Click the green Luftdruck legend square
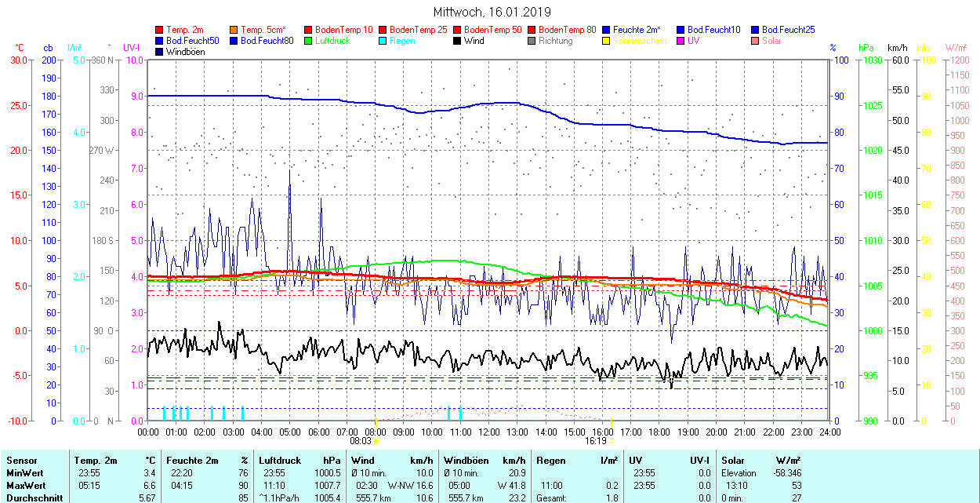980x503 pixels. 308,41
